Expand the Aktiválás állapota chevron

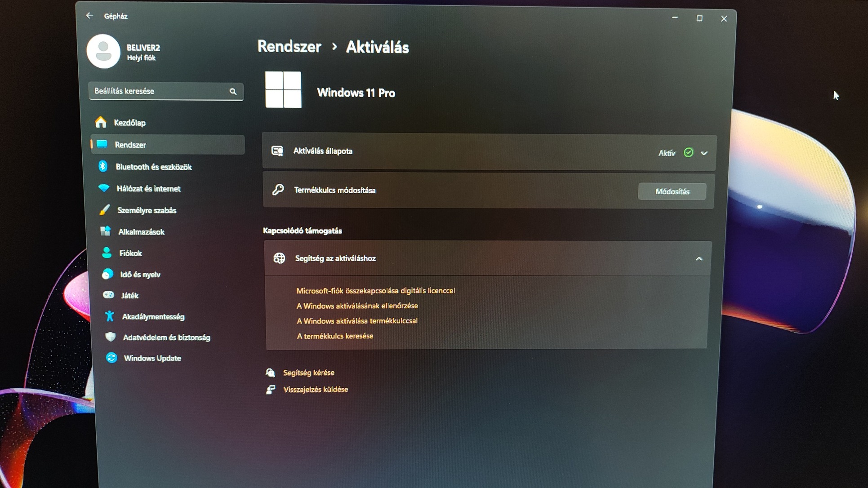(x=704, y=153)
